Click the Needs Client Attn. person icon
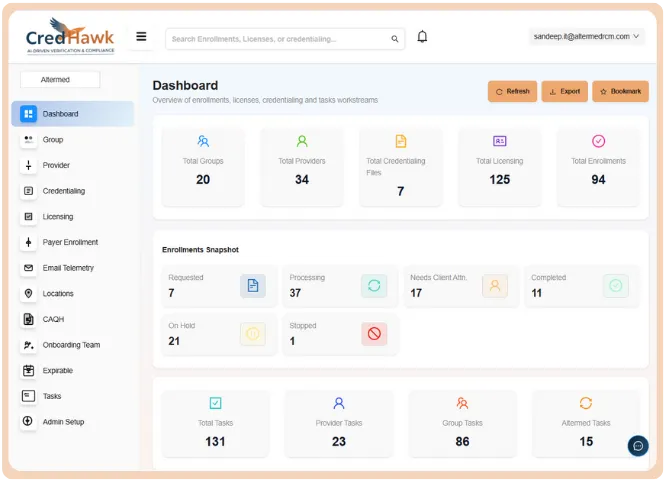The image size is (665, 482). (x=494, y=286)
